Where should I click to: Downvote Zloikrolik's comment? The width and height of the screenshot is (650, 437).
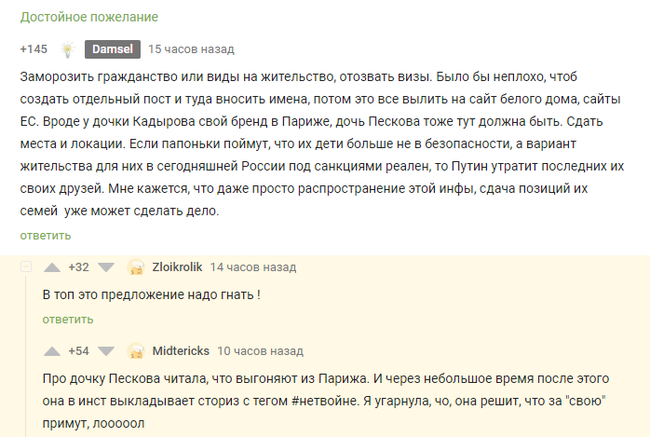pos(107,268)
